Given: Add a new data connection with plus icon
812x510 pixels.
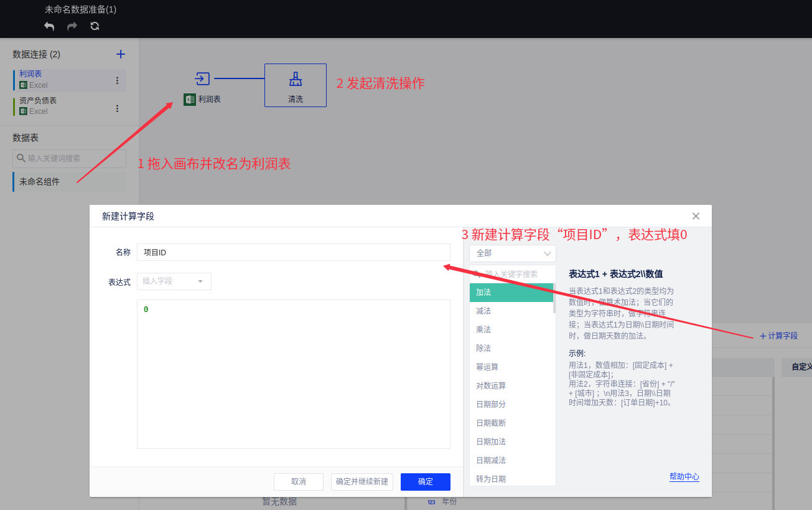Looking at the screenshot, I should (x=121, y=54).
